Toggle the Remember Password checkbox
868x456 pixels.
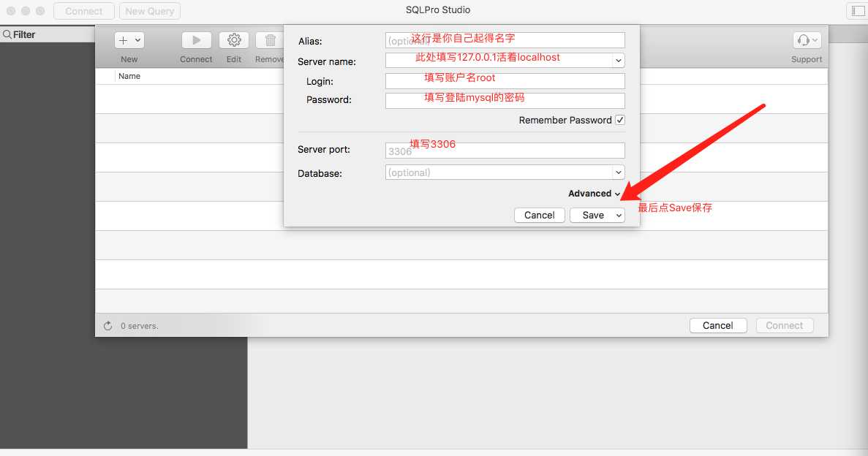click(620, 120)
